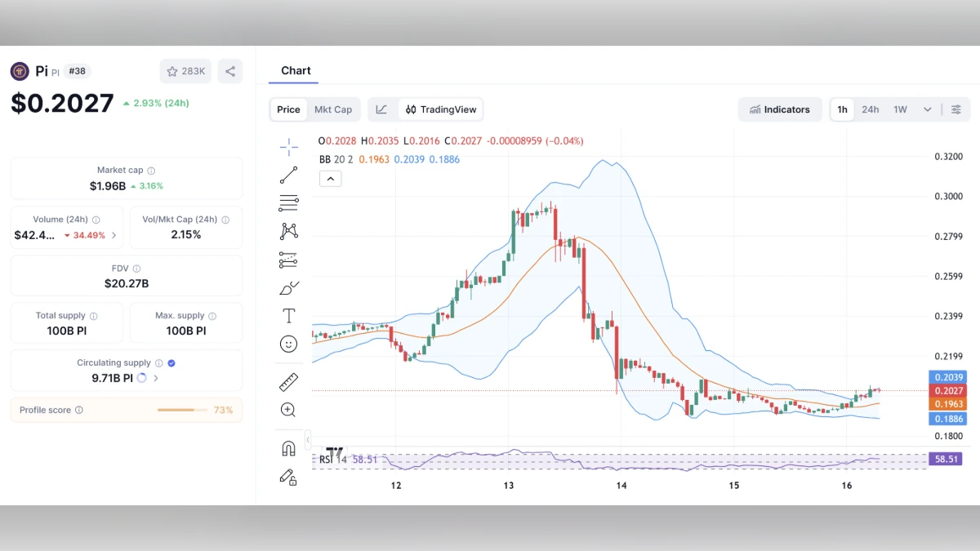This screenshot has height=551, width=980.
Task: Expand the circulating supply details
Action: tap(155, 378)
